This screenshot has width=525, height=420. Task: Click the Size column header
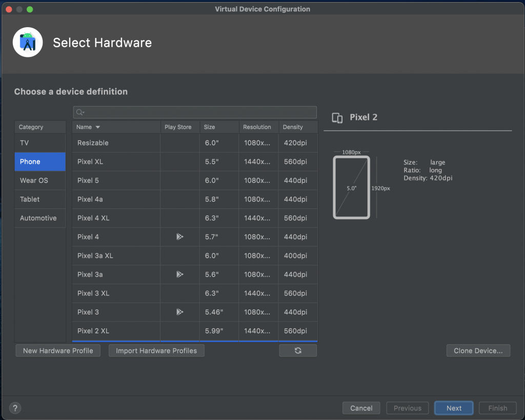click(x=209, y=127)
